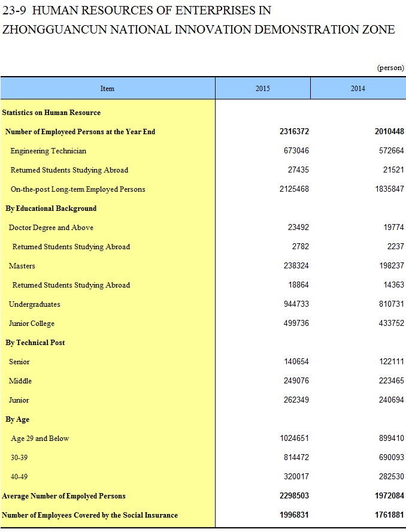The width and height of the screenshot is (406, 532).
Task: Click the value 140654
Action: point(296,362)
